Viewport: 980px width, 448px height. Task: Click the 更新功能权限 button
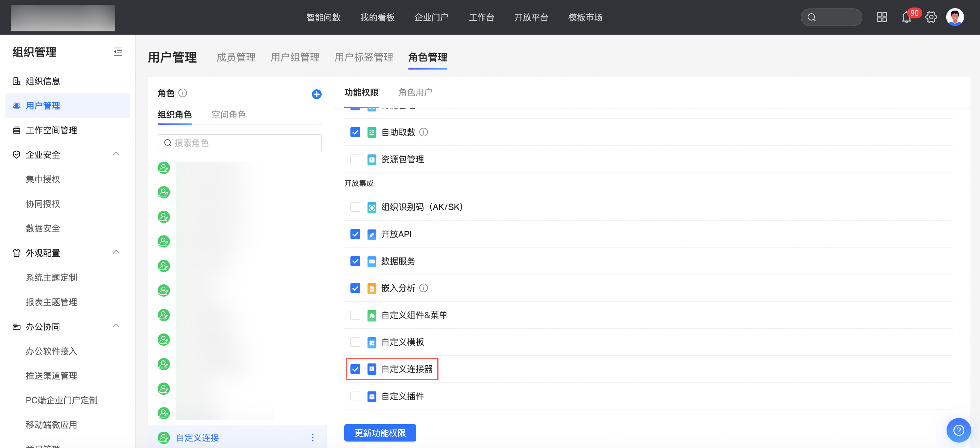[380, 433]
